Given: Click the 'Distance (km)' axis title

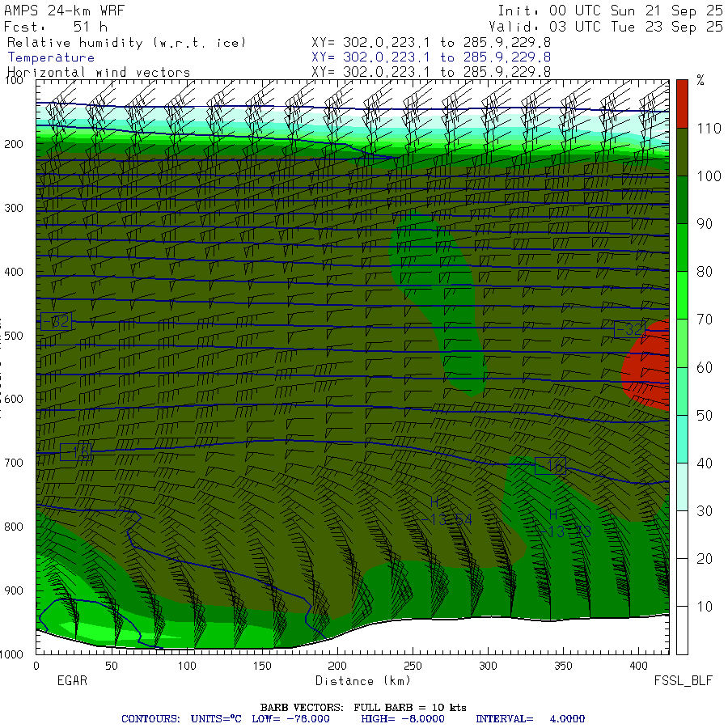Looking at the screenshot, I should [363, 680].
